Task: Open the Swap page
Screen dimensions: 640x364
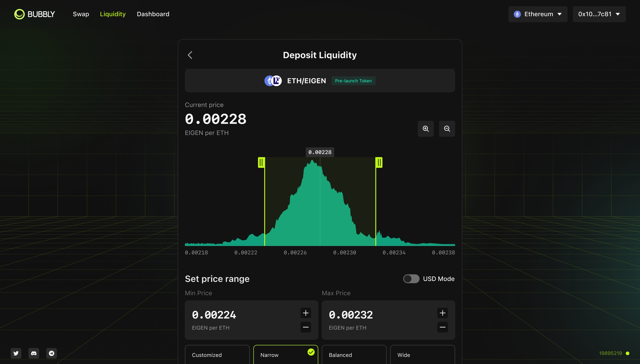Action: (81, 14)
